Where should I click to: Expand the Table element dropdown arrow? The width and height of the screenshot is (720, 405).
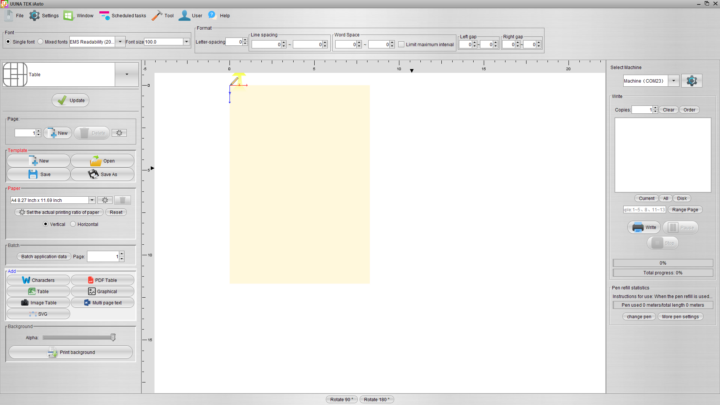tap(127, 74)
